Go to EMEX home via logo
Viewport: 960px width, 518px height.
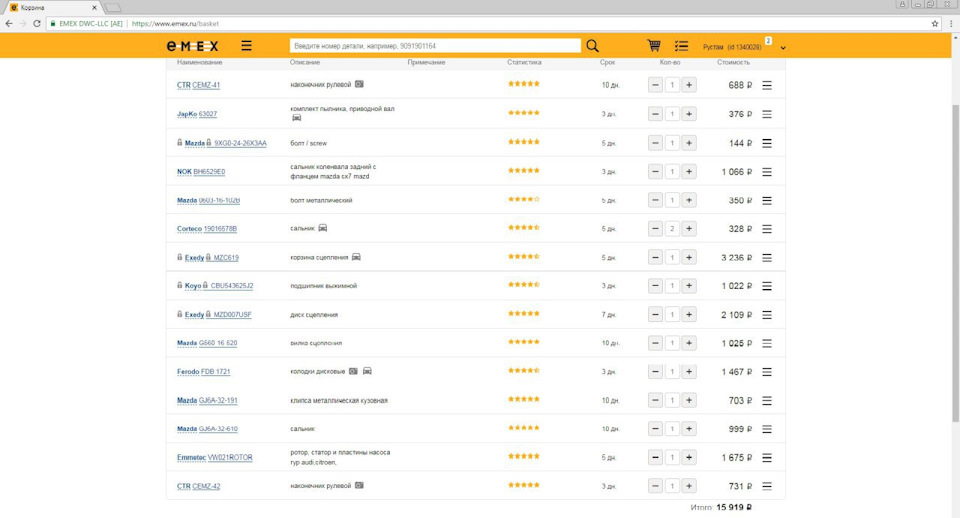pyautogui.click(x=192, y=46)
